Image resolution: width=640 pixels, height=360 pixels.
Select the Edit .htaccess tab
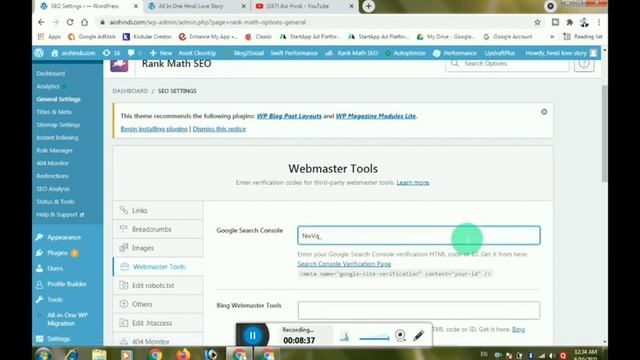158,323
